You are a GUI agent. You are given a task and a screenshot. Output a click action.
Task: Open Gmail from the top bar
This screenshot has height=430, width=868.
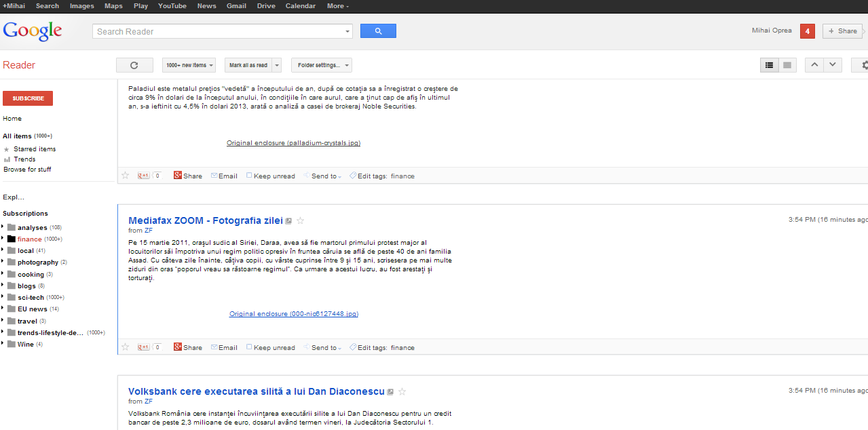[236, 6]
